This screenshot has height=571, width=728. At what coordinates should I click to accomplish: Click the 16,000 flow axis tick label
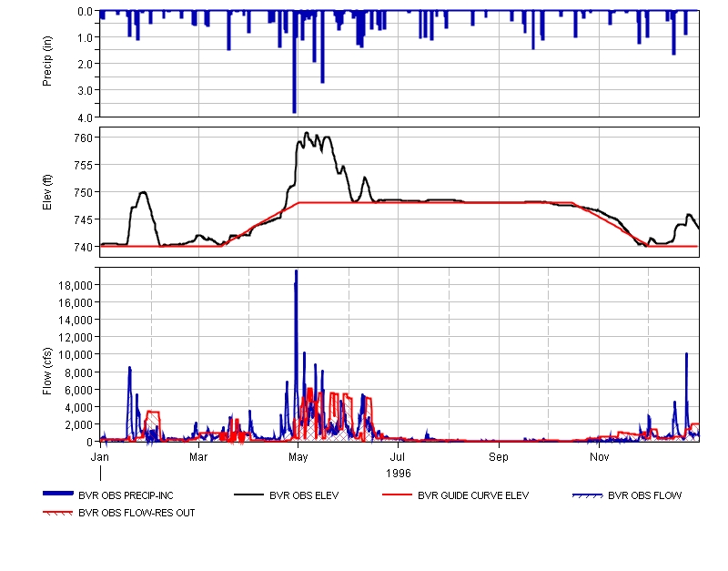(x=76, y=302)
